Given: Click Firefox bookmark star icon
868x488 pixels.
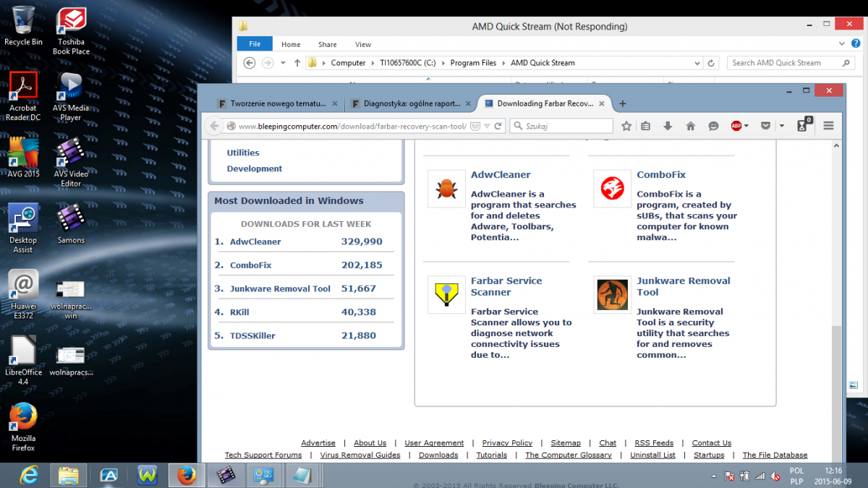Looking at the screenshot, I should (626, 126).
